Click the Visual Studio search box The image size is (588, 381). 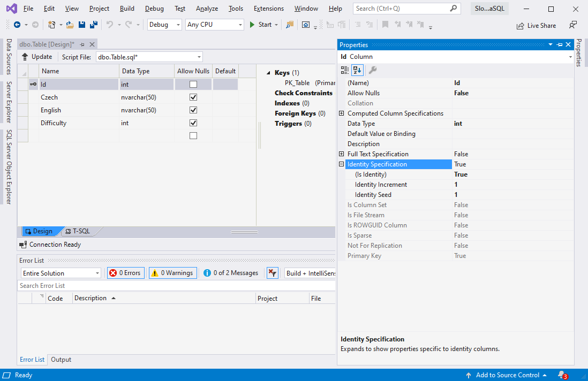[x=407, y=8]
